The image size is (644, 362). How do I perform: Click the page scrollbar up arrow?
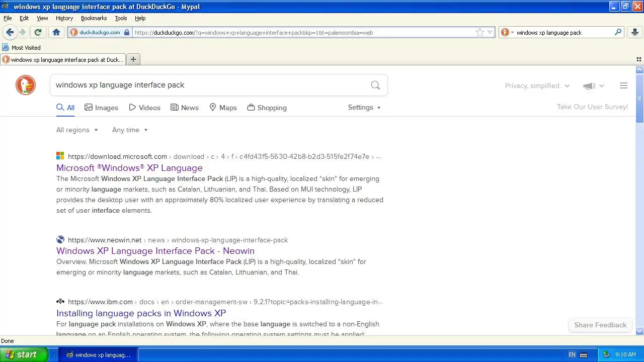pos(639,70)
